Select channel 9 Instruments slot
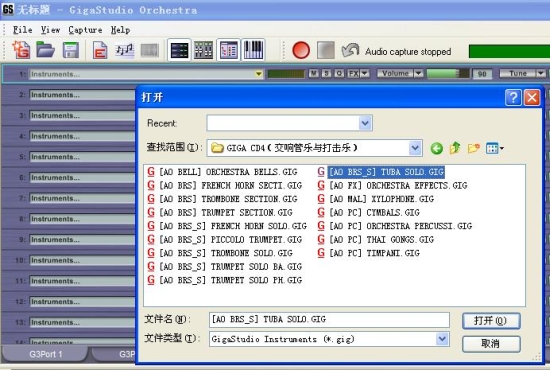The image size is (550, 370). tap(82, 240)
